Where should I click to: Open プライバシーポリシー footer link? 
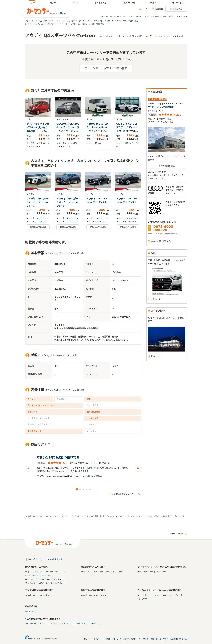coord(92,639)
